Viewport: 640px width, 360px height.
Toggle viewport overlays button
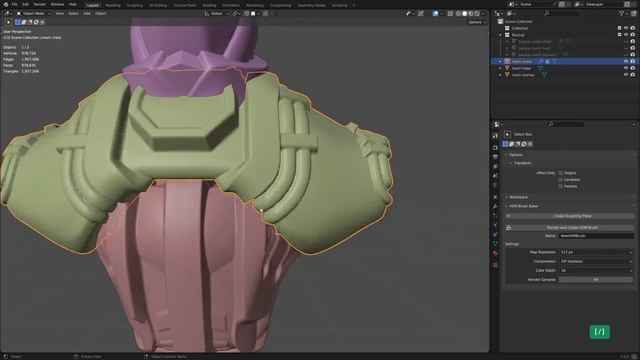pos(436,13)
